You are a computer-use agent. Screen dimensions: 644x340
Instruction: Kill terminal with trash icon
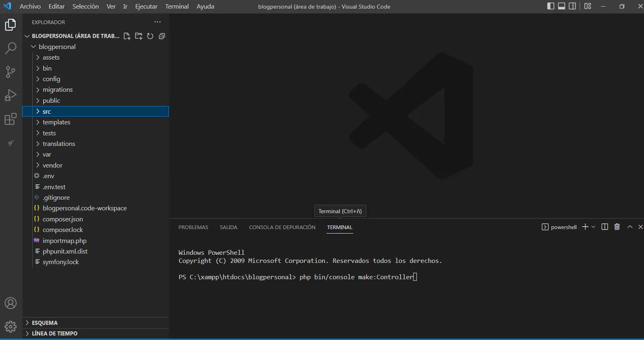(617, 227)
